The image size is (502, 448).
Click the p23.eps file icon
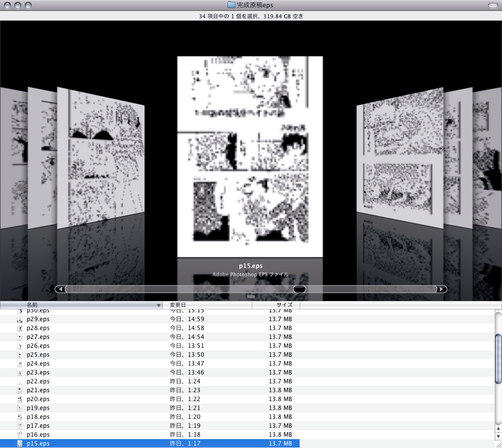coord(20,373)
